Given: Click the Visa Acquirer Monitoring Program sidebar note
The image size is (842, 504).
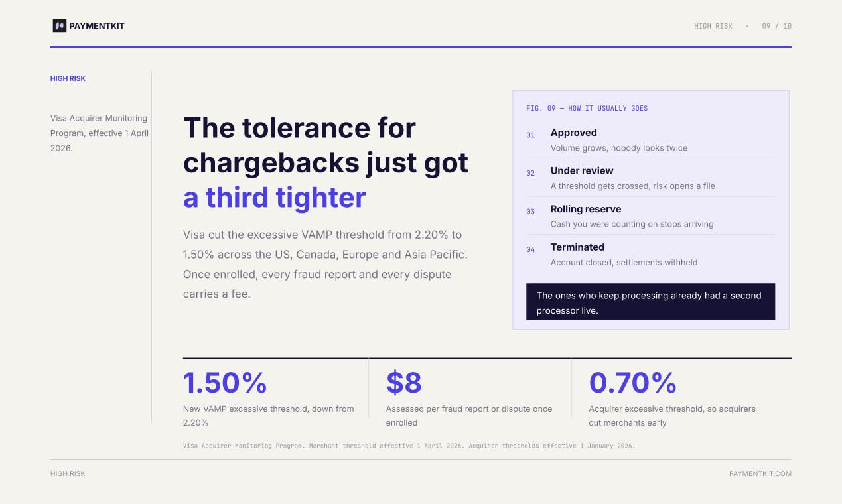Looking at the screenshot, I should 99,133.
